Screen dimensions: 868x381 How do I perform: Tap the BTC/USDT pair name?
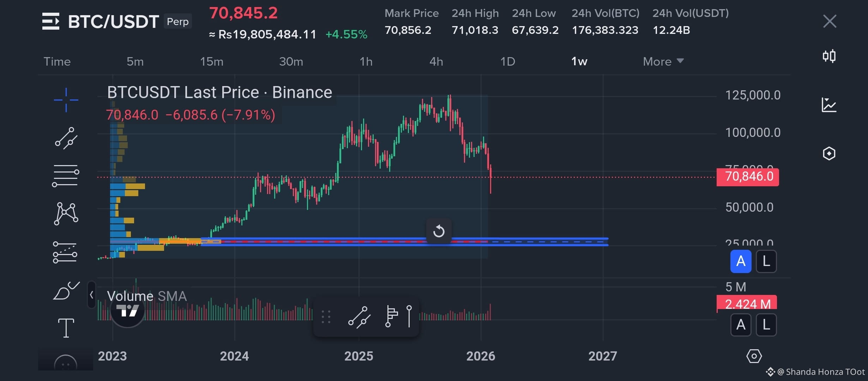[x=113, y=22]
